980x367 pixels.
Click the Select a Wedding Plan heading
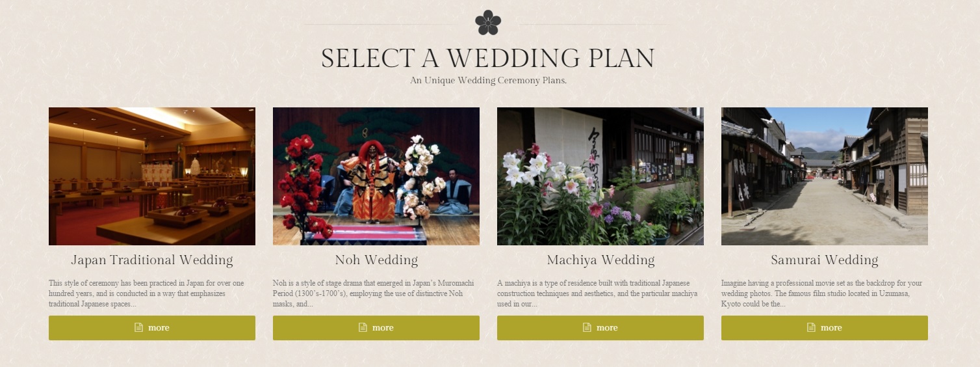[x=488, y=58]
